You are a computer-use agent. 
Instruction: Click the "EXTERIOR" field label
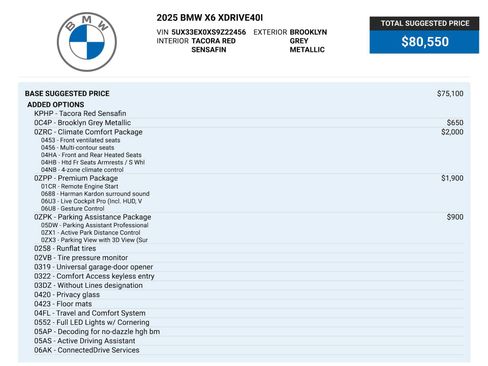click(270, 32)
